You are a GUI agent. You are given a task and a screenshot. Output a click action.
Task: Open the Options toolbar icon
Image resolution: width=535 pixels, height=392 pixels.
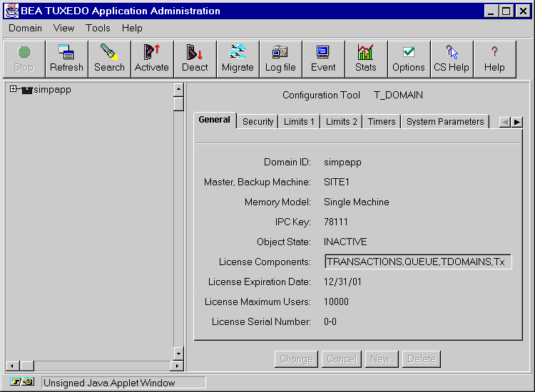[x=409, y=59]
